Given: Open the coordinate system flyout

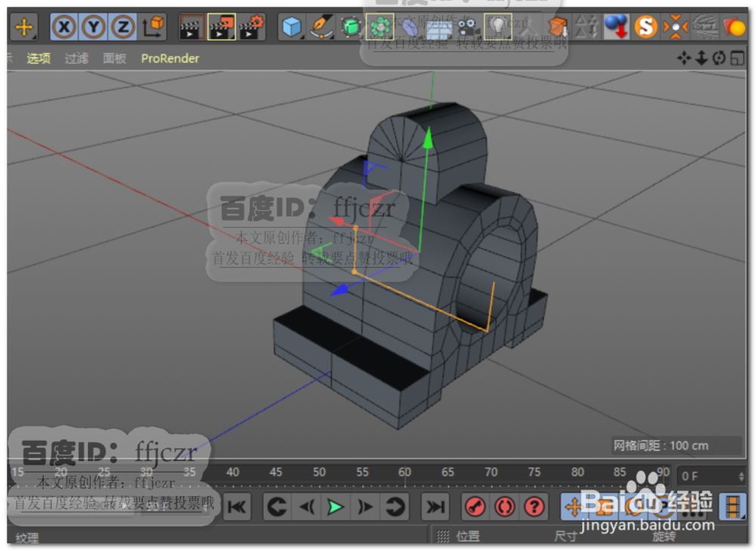Looking at the screenshot, I should tap(151, 27).
